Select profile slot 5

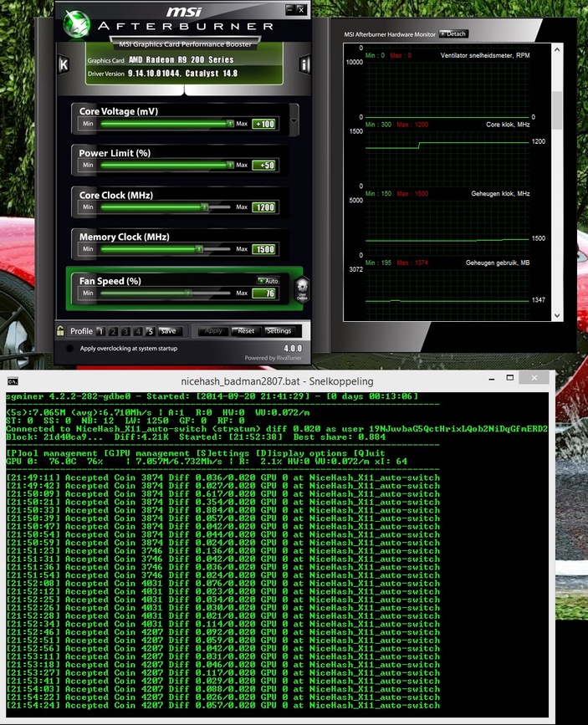tap(150, 331)
